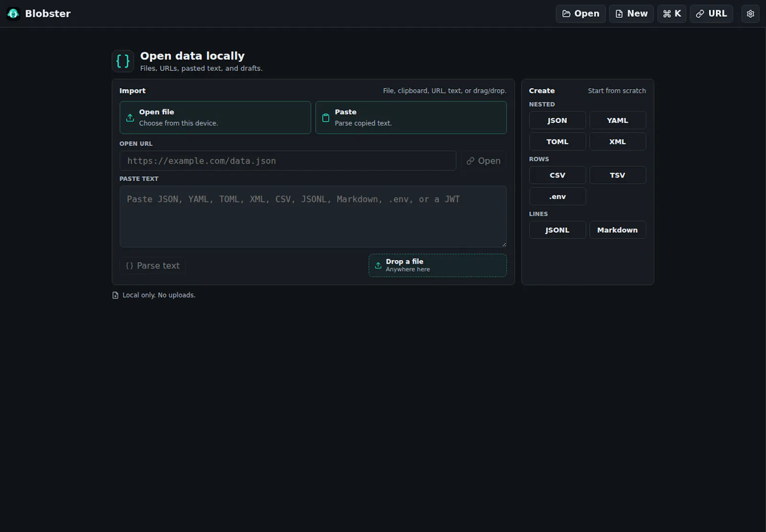Create a new TOML document
Image resolution: width=766 pixels, height=532 pixels.
pos(558,142)
